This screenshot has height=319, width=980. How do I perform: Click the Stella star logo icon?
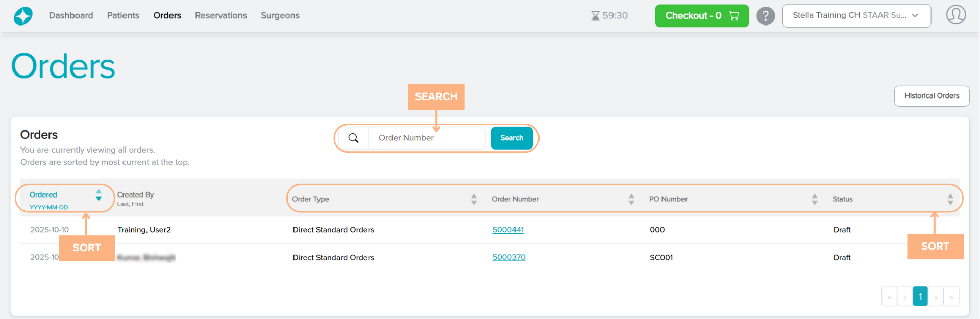[23, 16]
